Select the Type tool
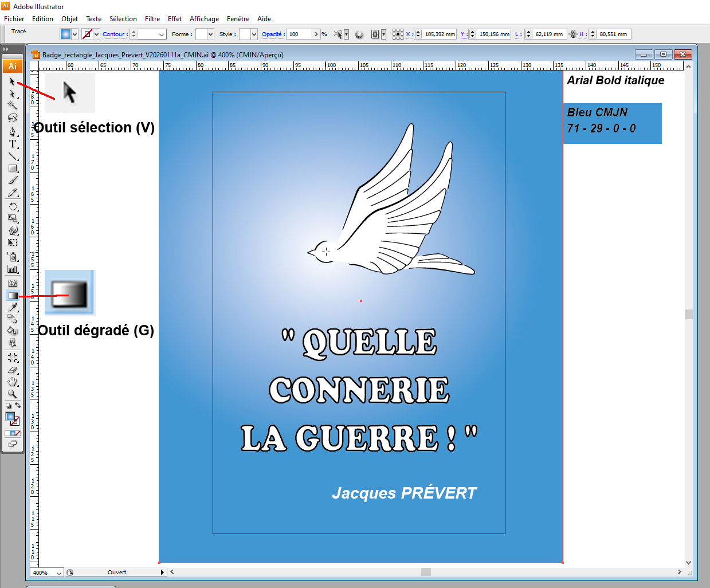Viewport: 710px width, 588px height. 12,144
